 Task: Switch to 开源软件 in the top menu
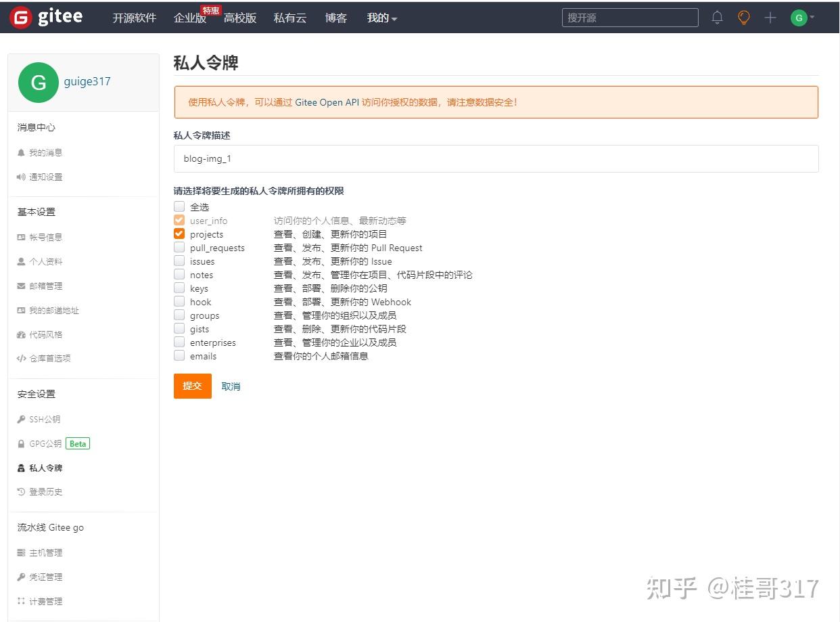pyautogui.click(x=133, y=18)
